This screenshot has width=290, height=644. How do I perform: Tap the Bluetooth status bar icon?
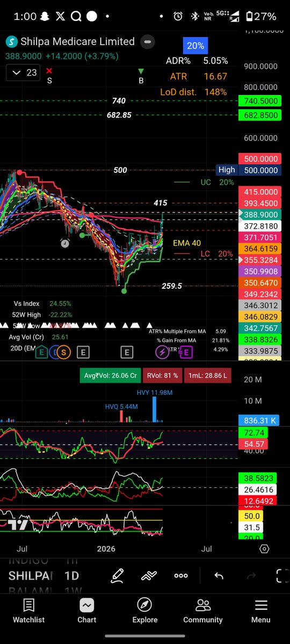pos(194,17)
